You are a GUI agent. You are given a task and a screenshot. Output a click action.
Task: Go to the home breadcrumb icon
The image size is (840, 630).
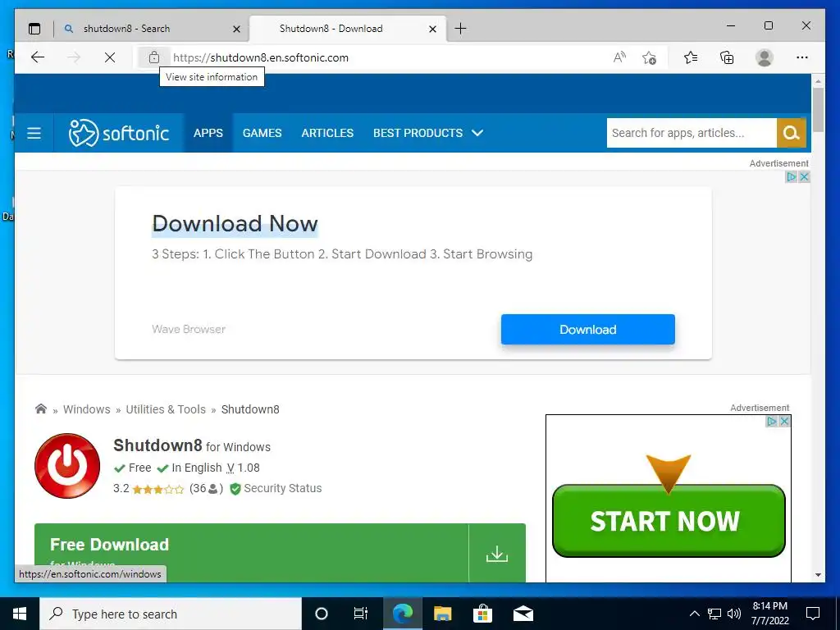(x=41, y=409)
